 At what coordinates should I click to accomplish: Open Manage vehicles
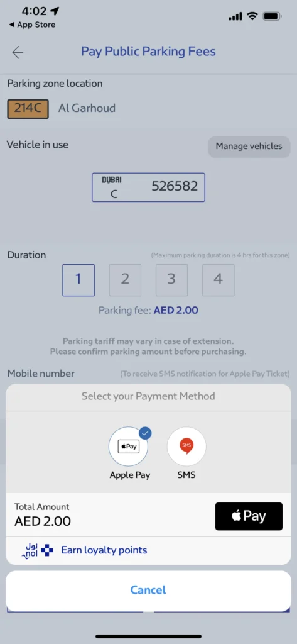click(x=249, y=146)
